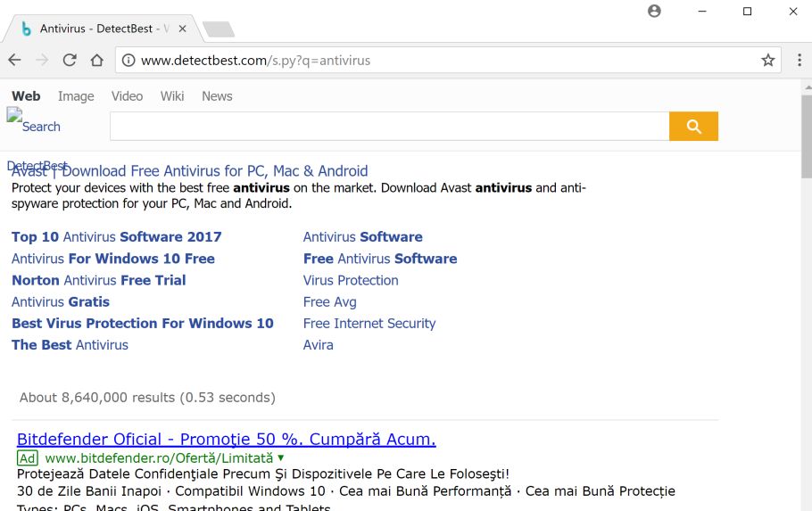Viewport: 812px width, 511px height.
Task: Click Top 10 Antivirus Software 2017
Action: (116, 237)
